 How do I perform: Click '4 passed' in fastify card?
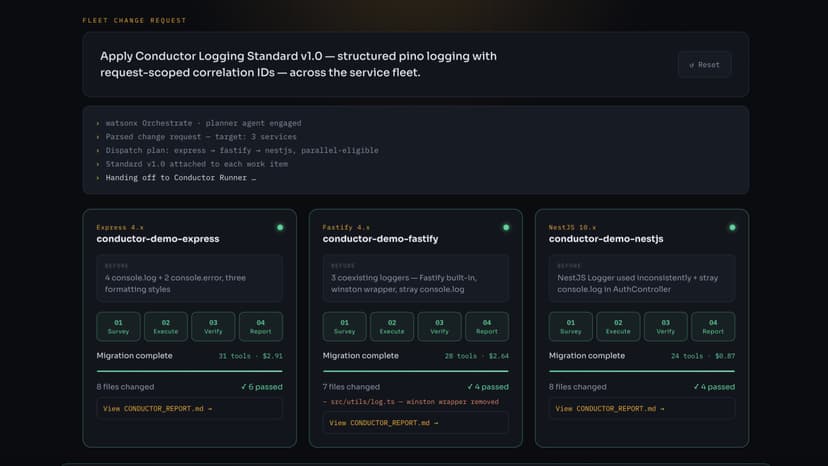pyautogui.click(x=487, y=387)
